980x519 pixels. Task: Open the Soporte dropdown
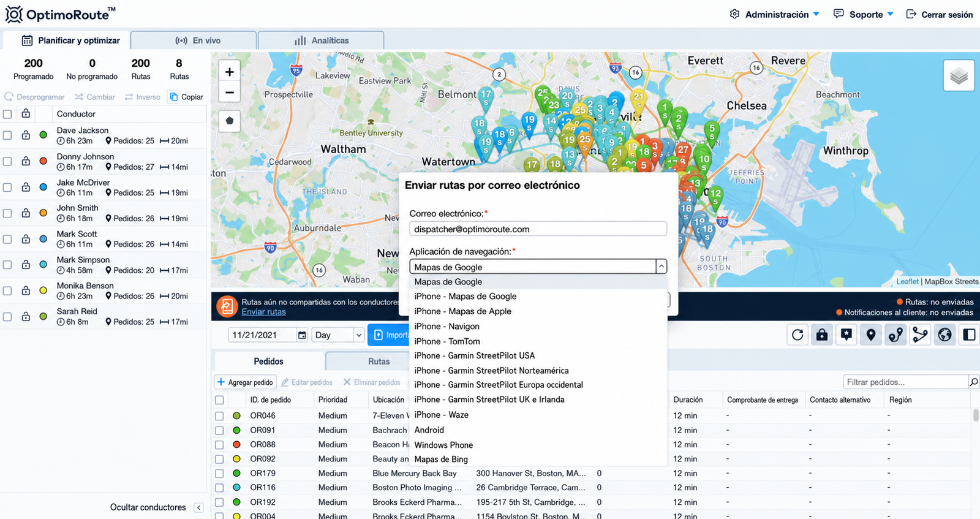tap(864, 14)
